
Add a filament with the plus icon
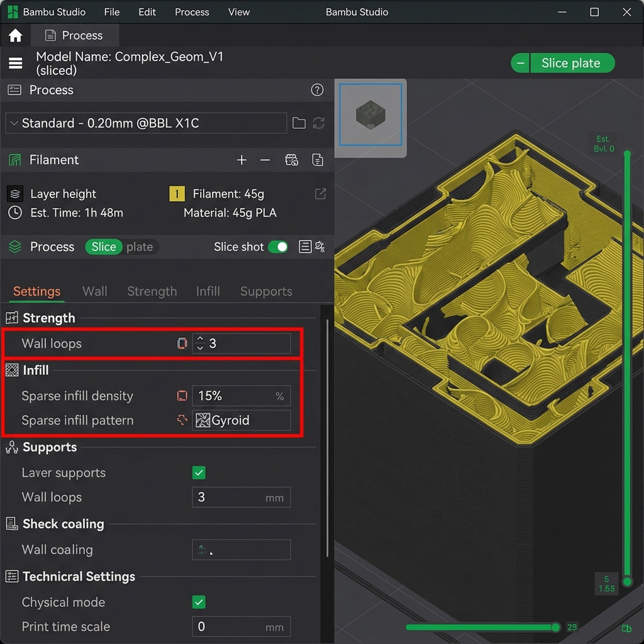pos(241,160)
